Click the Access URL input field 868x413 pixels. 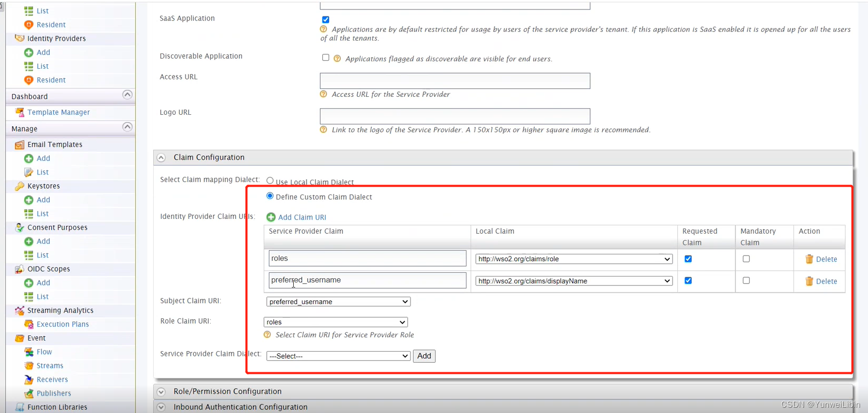coord(455,81)
